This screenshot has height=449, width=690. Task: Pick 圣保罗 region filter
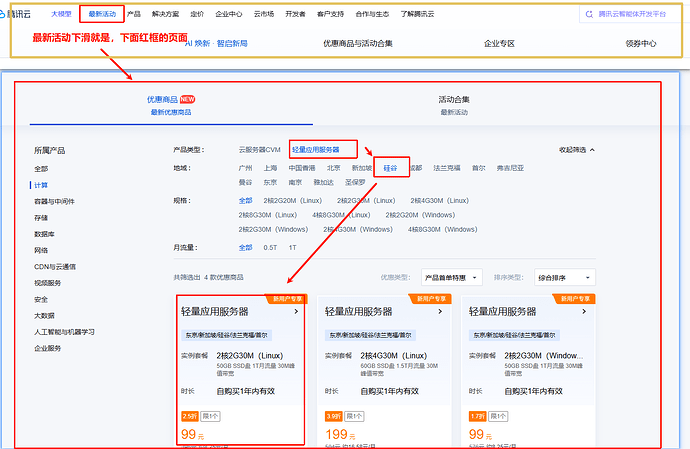click(356, 182)
